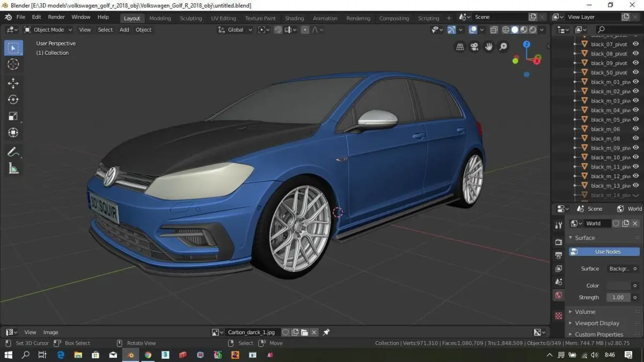Open the Texture properties tab
The height and width of the screenshot is (362, 644).
click(x=559, y=315)
